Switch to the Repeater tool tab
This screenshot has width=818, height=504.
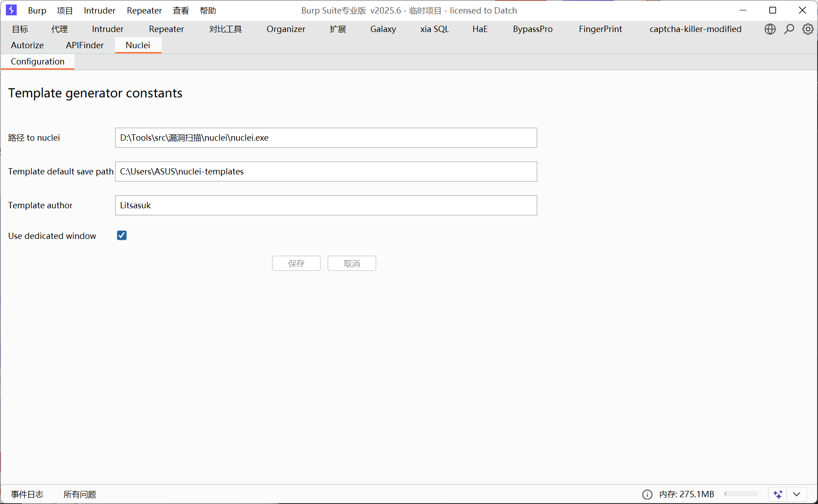pos(166,29)
